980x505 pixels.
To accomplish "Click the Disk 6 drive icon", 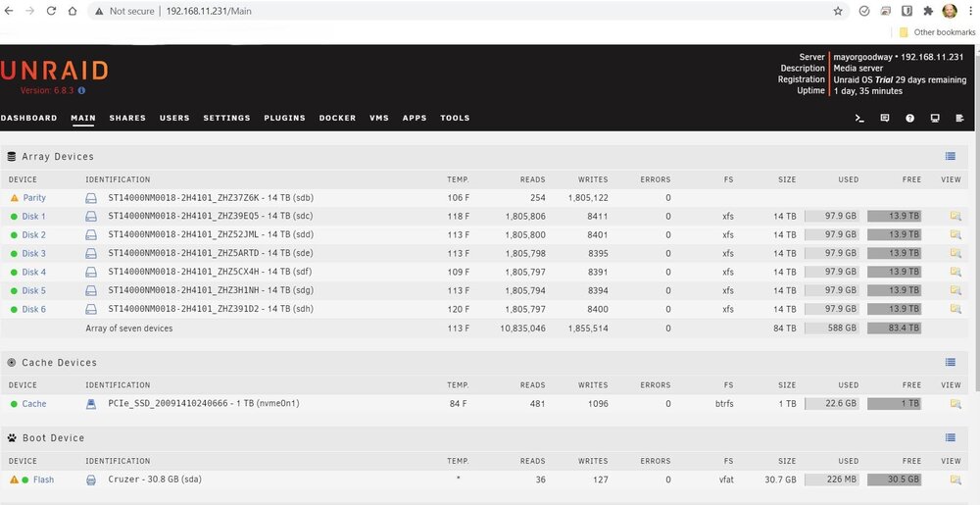I will point(91,310).
